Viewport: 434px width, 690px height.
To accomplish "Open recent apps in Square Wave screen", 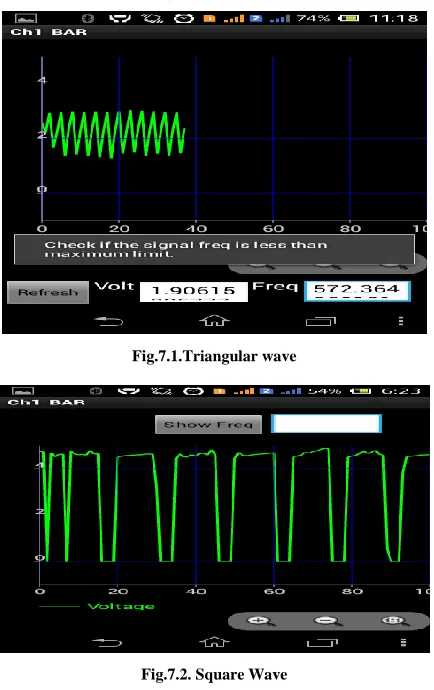I will [x=322, y=643].
